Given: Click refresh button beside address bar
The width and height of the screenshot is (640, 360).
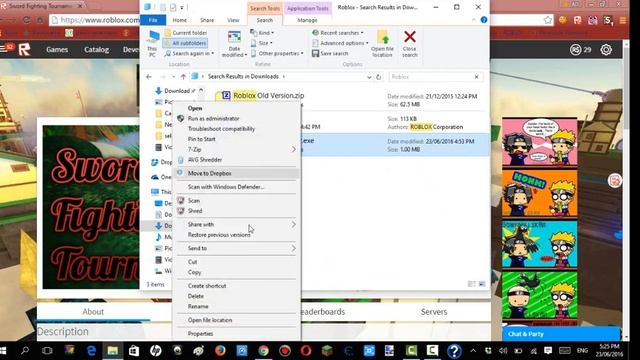Looking at the screenshot, I should tap(378, 77).
